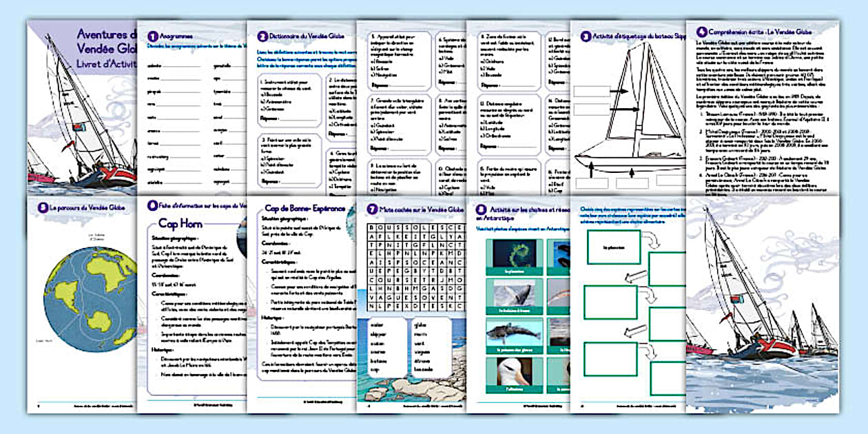The height and width of the screenshot is (434, 868).
Task: Select the number 7 Mots cachés badge
Action: pyautogui.click(x=372, y=209)
